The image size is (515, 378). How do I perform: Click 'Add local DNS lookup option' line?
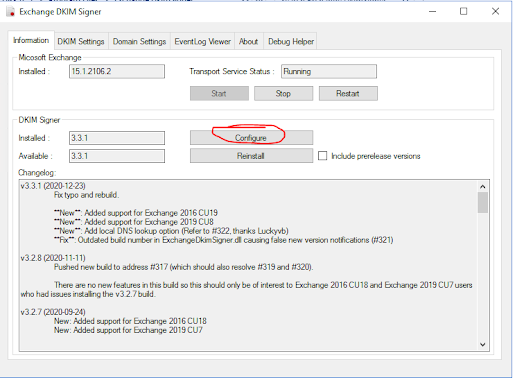click(171, 231)
